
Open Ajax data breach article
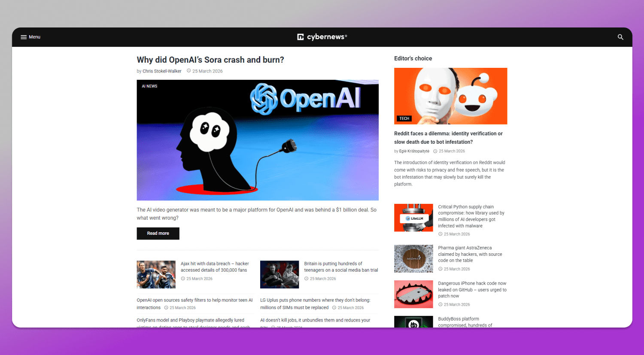[215, 267]
